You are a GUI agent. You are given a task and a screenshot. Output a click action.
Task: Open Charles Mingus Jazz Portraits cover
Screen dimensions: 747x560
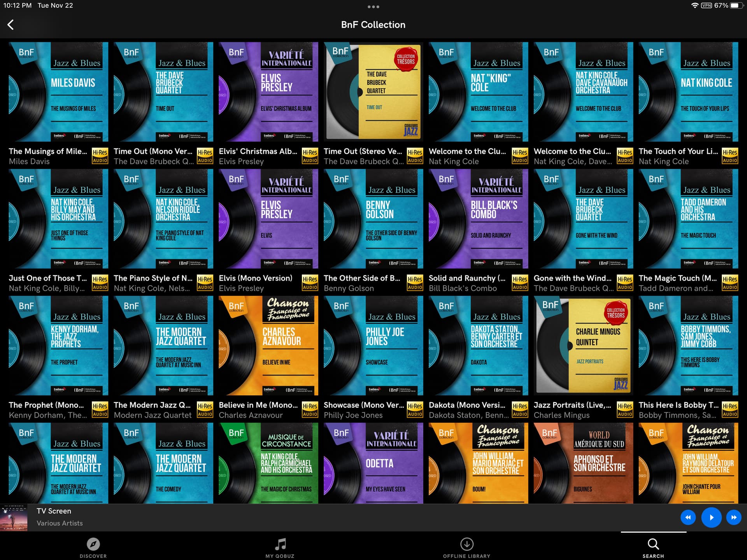tap(584, 346)
